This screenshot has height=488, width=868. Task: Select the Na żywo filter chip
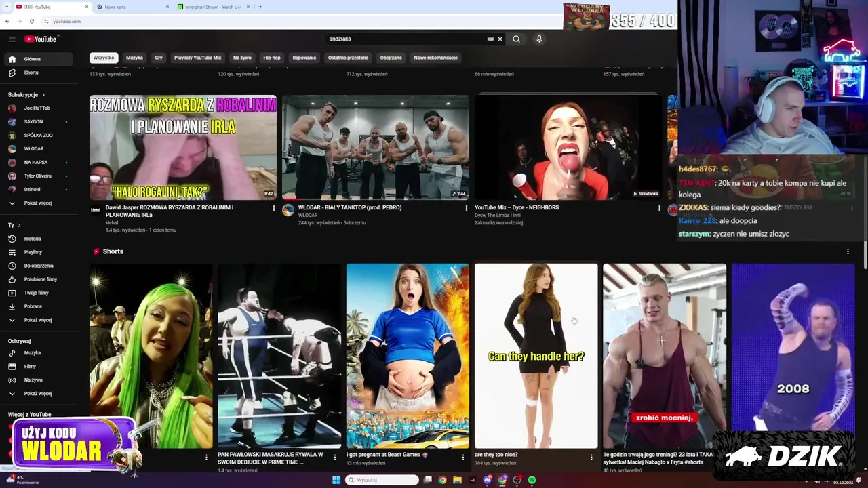click(x=242, y=58)
